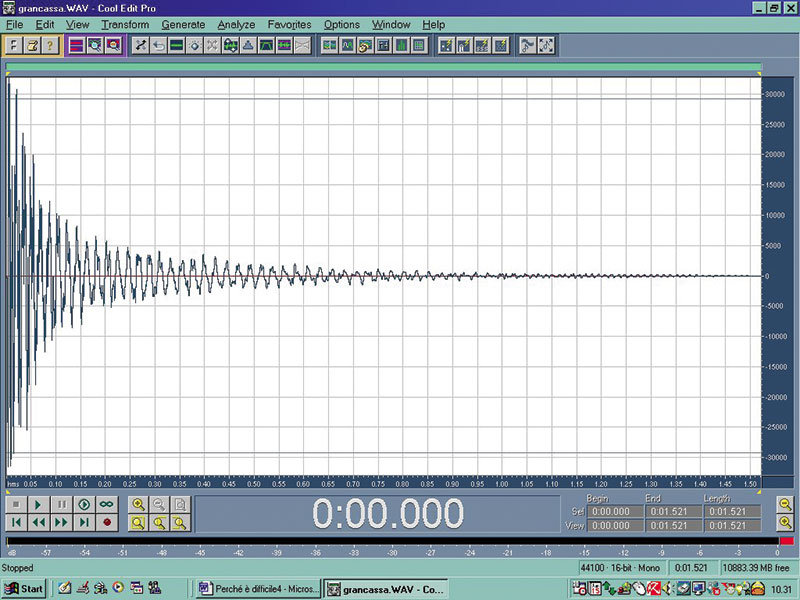Click the Sel Length time field
800x600 pixels.
click(x=732, y=512)
